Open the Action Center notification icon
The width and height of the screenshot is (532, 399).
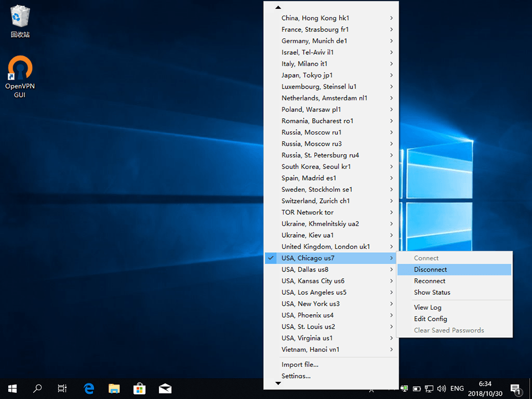click(515, 389)
